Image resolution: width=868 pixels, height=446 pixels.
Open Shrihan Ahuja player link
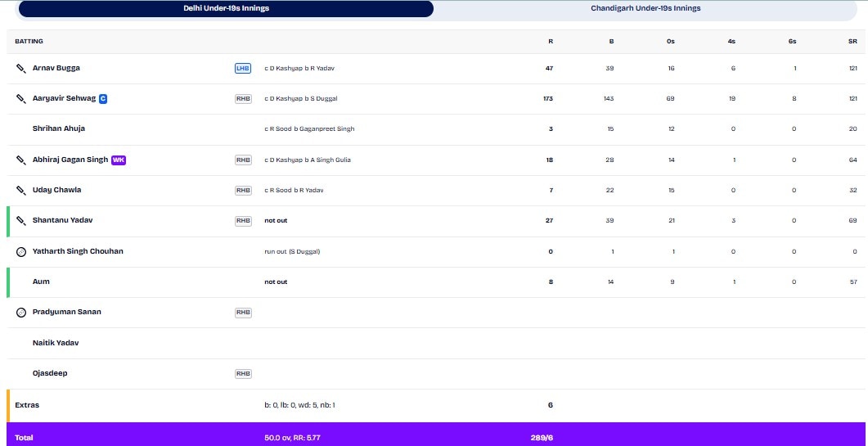point(59,128)
